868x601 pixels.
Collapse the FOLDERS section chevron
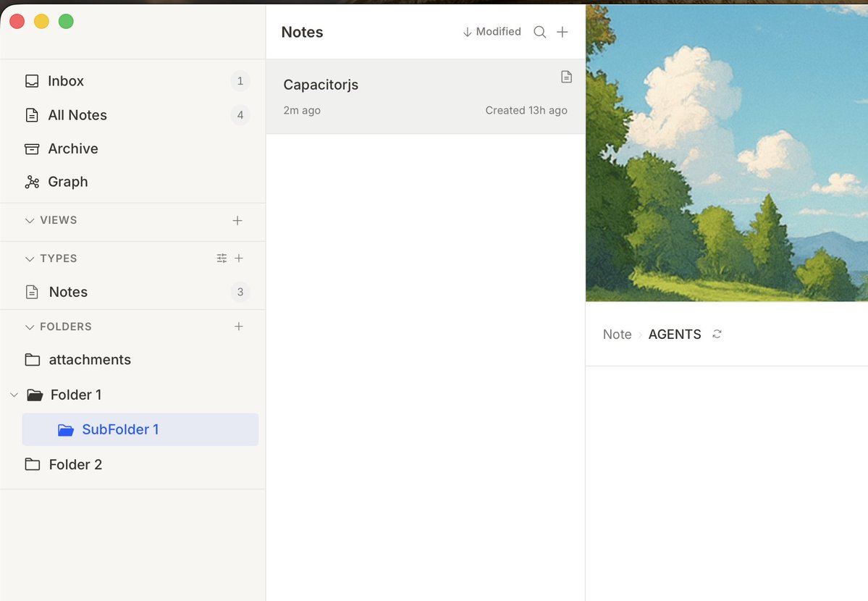30,327
